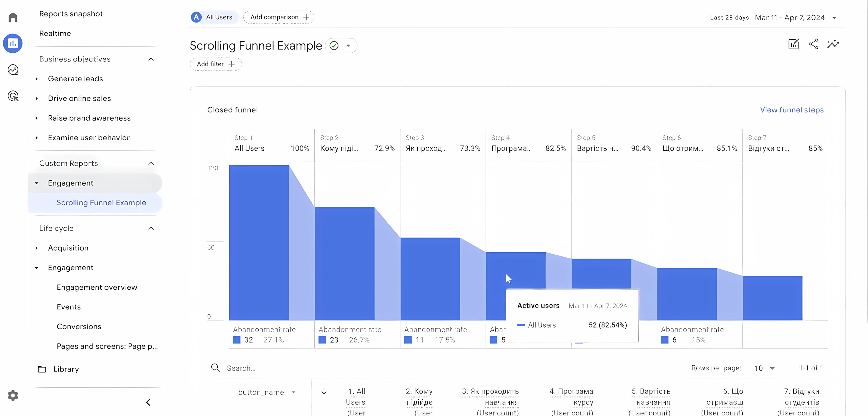Open Pages and screens report
Image resolution: width=868 pixels, height=416 pixels.
(x=107, y=346)
